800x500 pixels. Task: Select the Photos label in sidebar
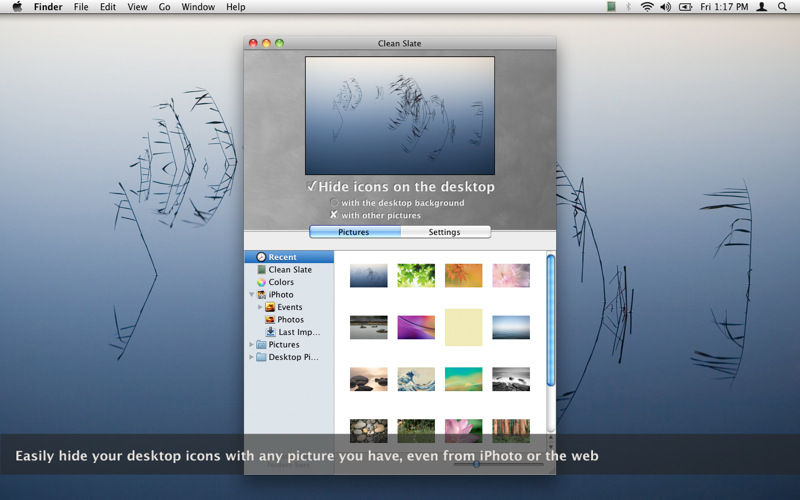tap(290, 319)
